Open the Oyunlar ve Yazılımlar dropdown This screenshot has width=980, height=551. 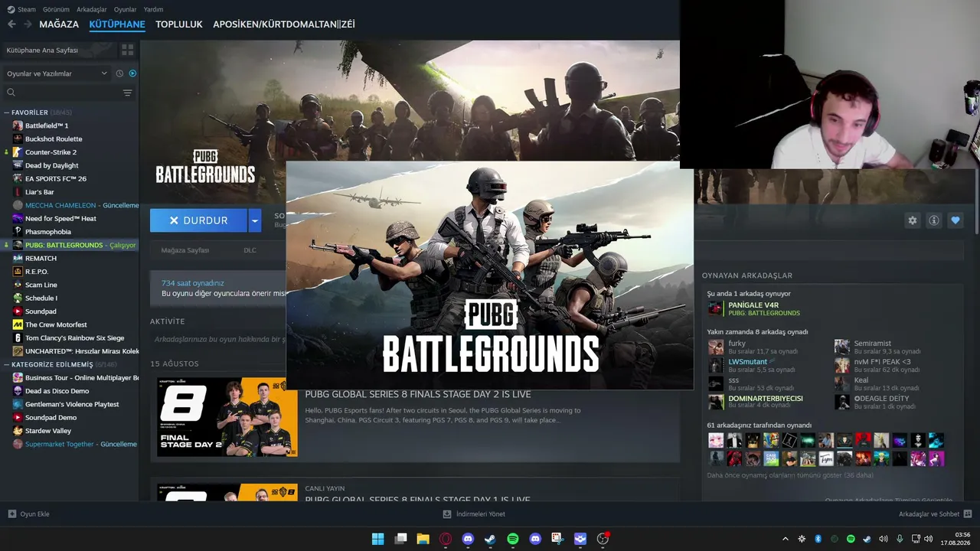tap(57, 73)
